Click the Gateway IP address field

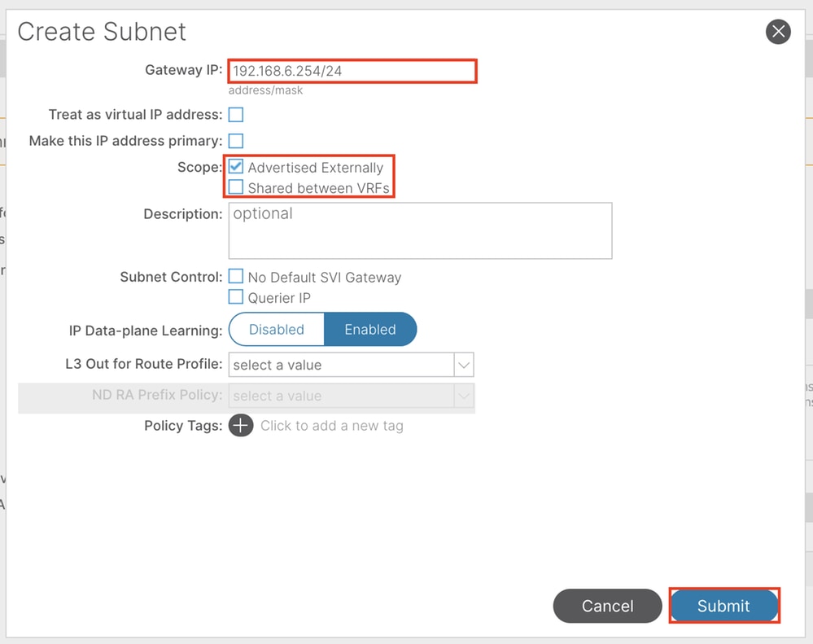pos(352,71)
